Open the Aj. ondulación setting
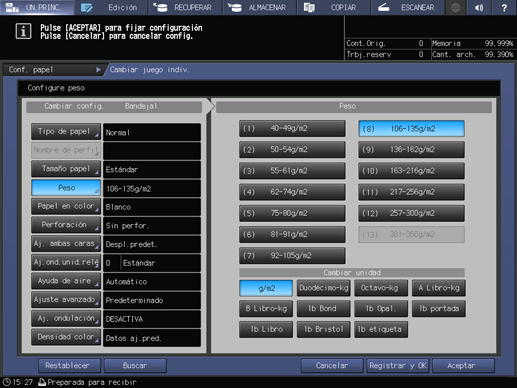The width and height of the screenshot is (517, 388). (66, 318)
